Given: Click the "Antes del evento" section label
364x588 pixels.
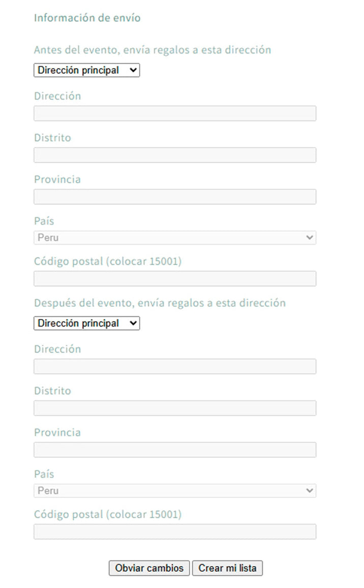Looking at the screenshot, I should [152, 50].
